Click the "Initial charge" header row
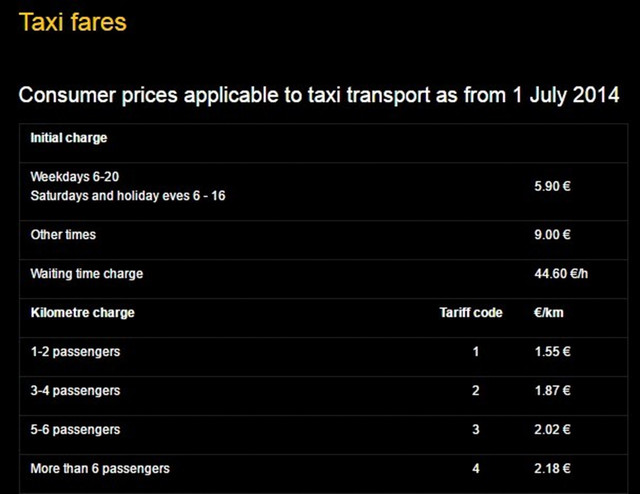The width and height of the screenshot is (640, 494). pos(69,138)
